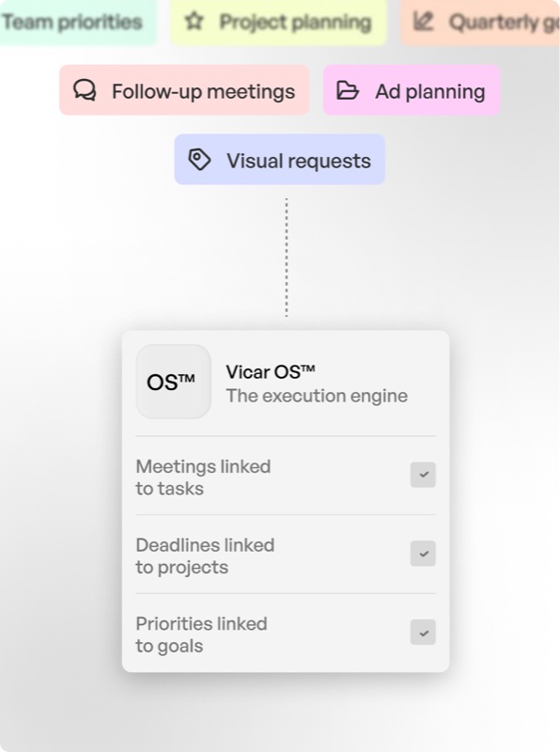Click the price tag icon on Visual requests
Viewport: 560px width, 752px height.
[199, 160]
